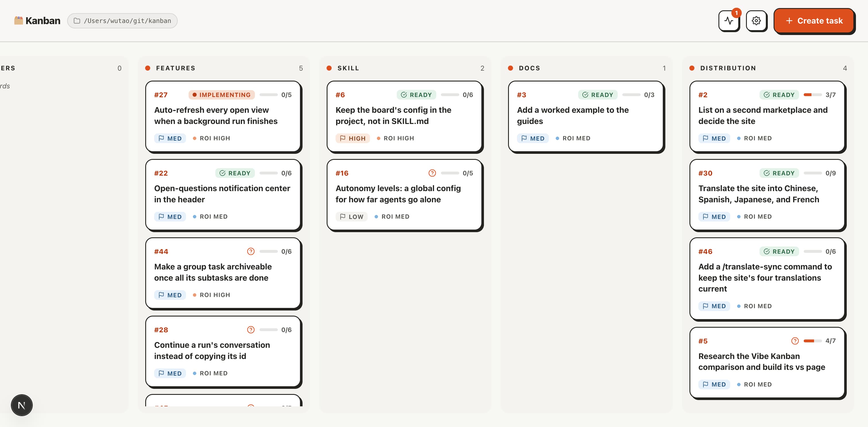Click the 0/3 subtask count on card #3

(649, 95)
